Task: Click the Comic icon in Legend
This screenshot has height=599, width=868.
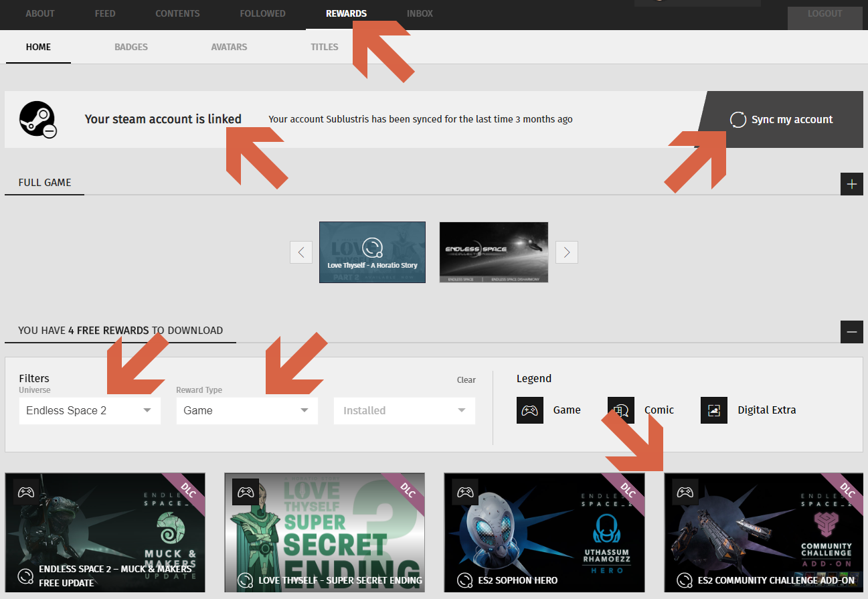Action: pyautogui.click(x=620, y=410)
